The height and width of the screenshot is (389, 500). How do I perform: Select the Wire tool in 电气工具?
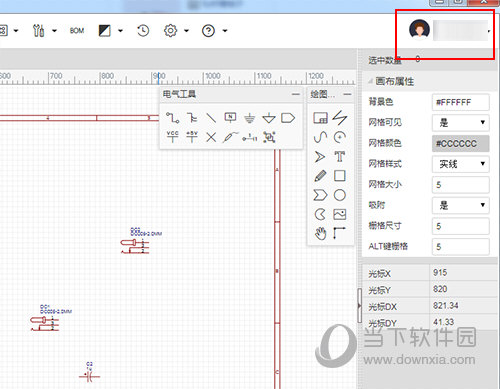tap(173, 118)
